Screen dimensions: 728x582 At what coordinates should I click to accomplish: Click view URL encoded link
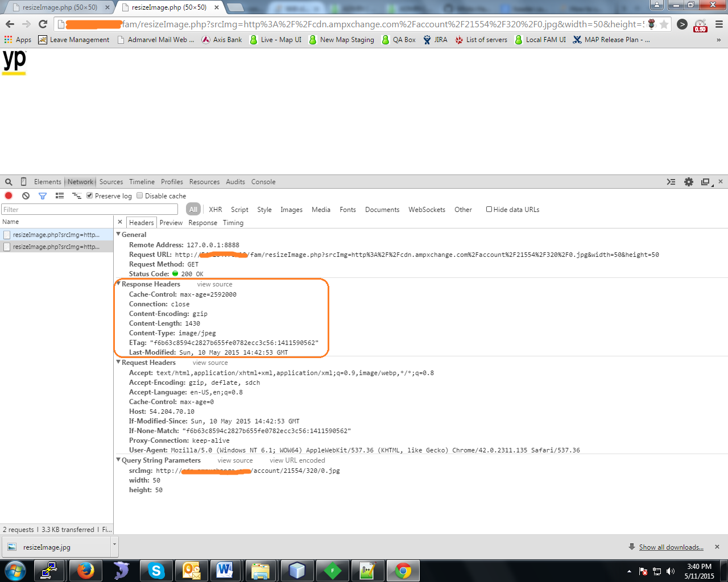[297, 460]
